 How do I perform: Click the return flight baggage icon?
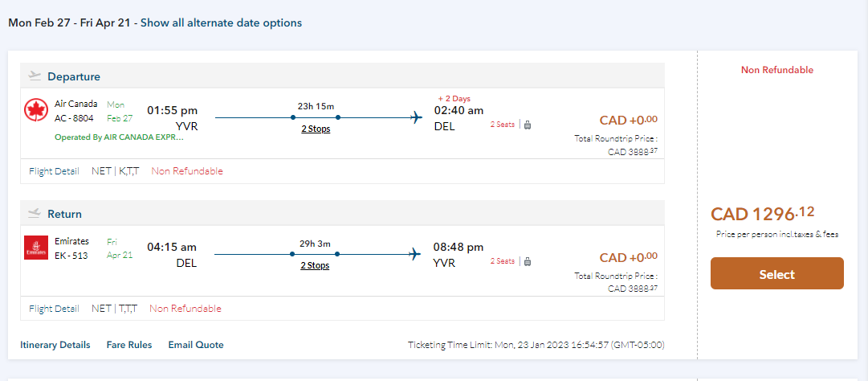pos(528,261)
